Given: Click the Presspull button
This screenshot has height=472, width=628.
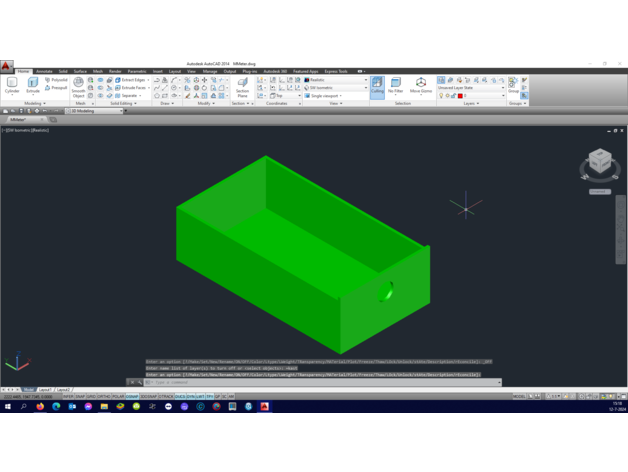Looking at the screenshot, I should point(58,88).
